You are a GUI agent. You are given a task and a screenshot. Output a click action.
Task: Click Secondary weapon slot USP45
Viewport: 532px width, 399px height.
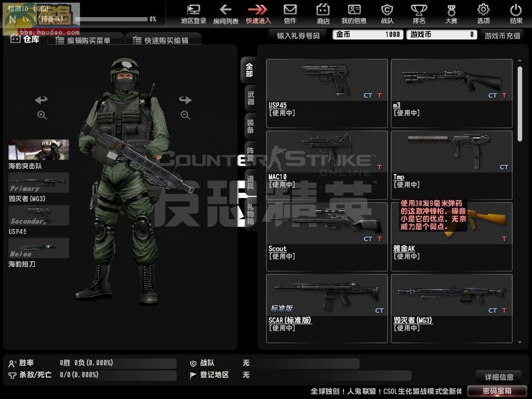coord(38,215)
